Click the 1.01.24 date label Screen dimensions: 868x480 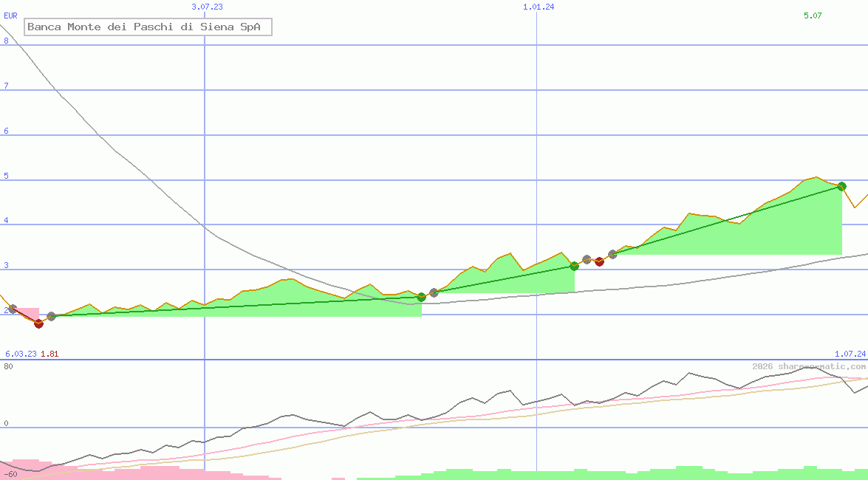tap(539, 7)
